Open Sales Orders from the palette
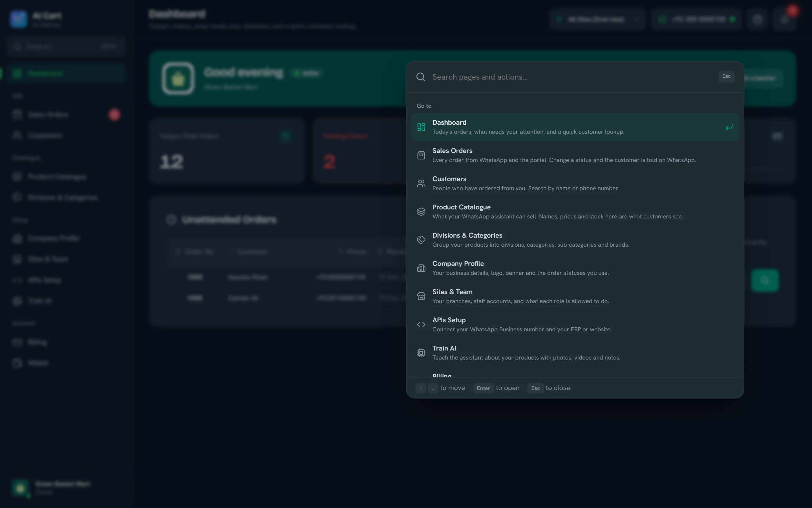Viewport: 812px width, 508px height. [x=575, y=155]
